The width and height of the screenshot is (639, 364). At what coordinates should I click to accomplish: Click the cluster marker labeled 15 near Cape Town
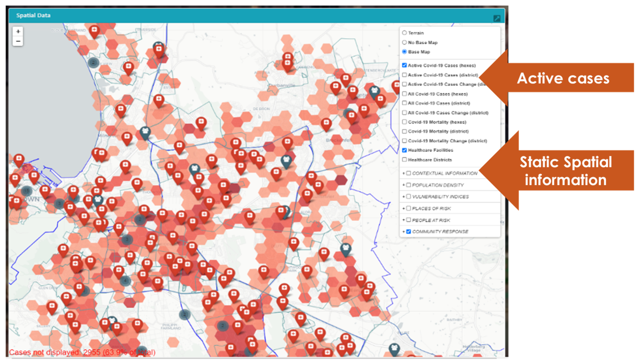pos(27,191)
